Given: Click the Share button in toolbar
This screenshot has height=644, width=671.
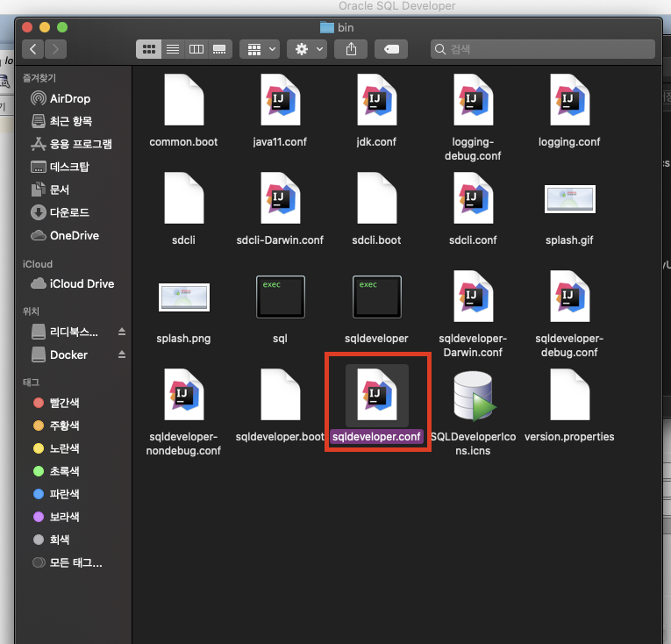Looking at the screenshot, I should click(x=351, y=49).
